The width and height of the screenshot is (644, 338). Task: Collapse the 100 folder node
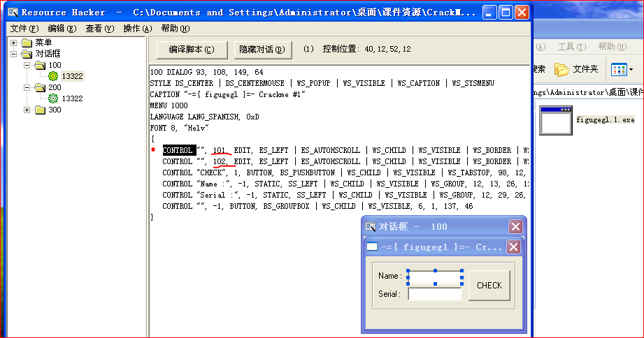27,65
